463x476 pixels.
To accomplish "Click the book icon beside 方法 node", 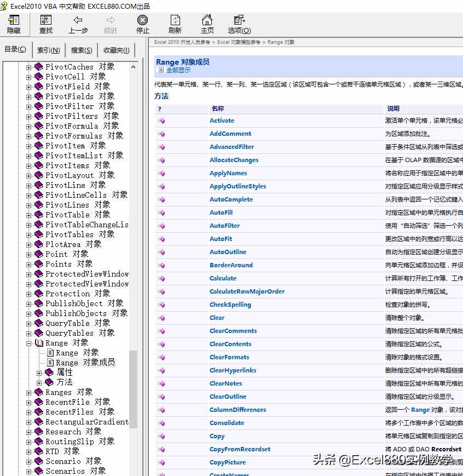I will point(49,382).
